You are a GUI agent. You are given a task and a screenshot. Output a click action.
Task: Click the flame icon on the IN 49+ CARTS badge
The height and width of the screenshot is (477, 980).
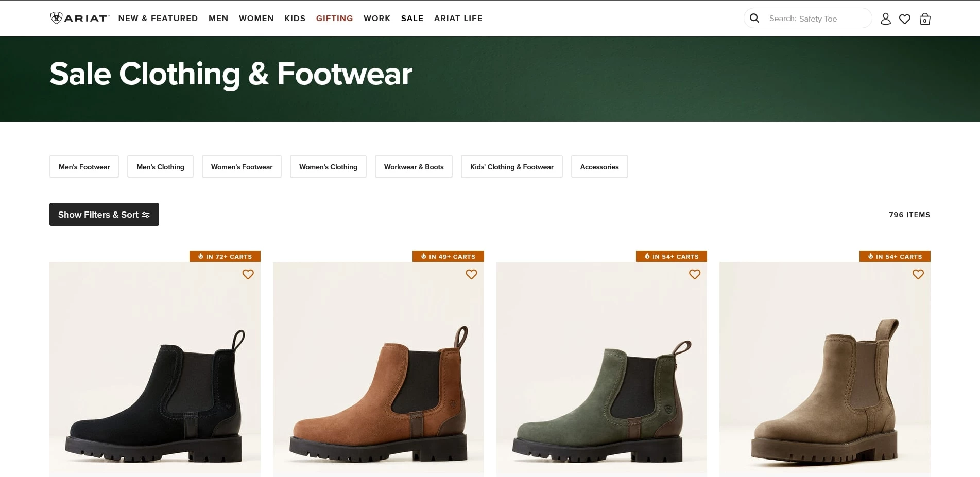coord(424,256)
